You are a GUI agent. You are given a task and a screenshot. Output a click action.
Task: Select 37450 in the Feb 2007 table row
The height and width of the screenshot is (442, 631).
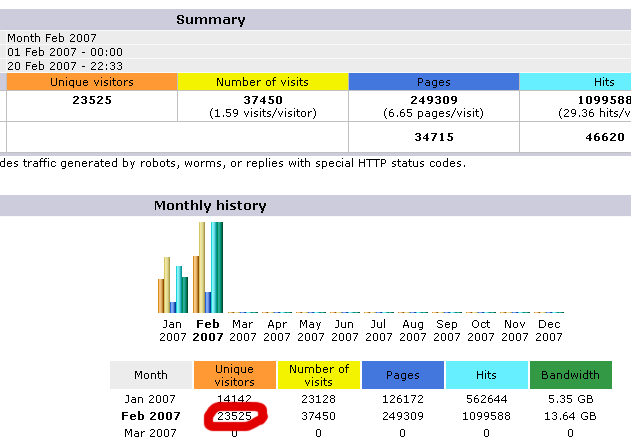[x=318, y=416]
